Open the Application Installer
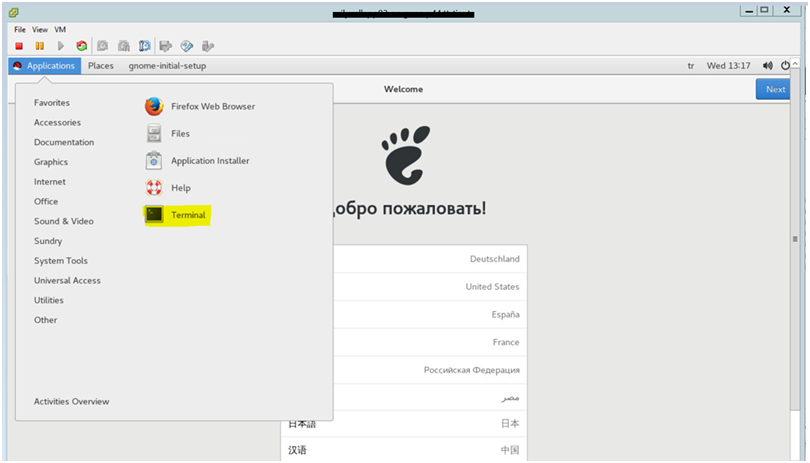The image size is (810, 463). (210, 161)
